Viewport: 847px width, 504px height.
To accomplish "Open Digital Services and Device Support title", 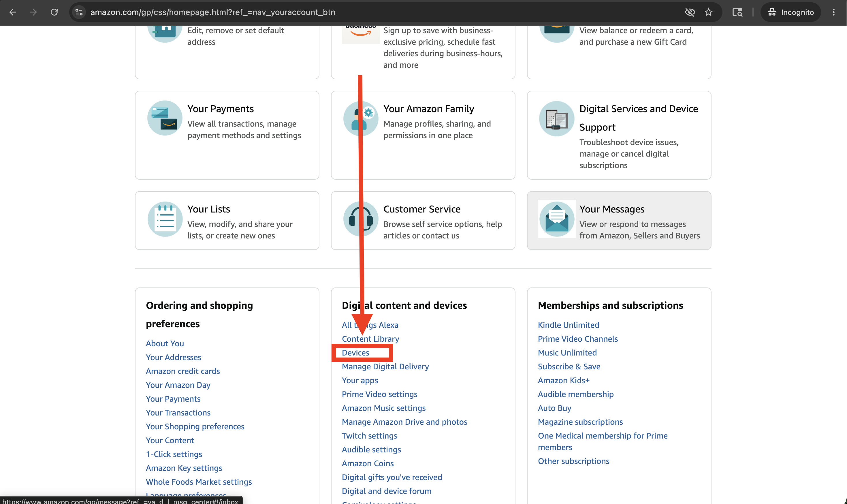I will [x=639, y=118].
